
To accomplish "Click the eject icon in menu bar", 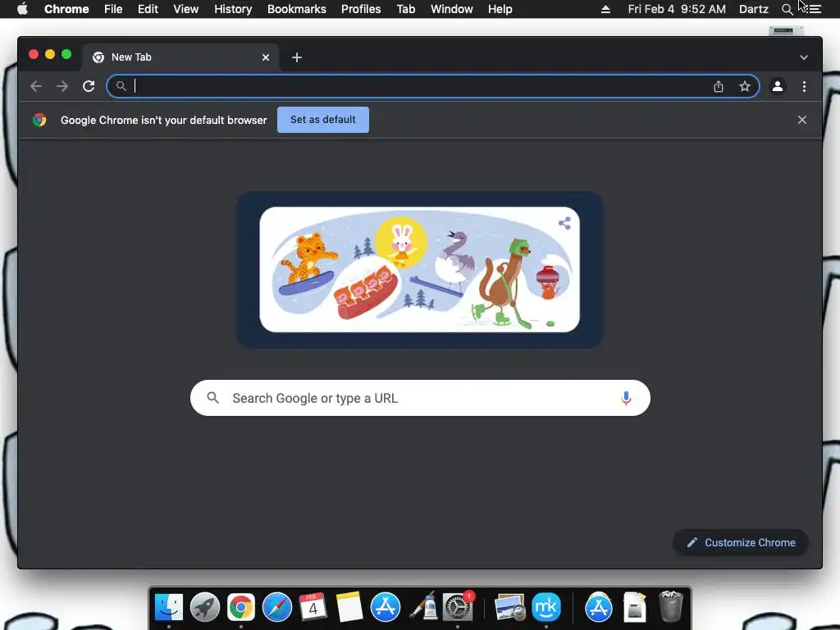I will [x=605, y=9].
